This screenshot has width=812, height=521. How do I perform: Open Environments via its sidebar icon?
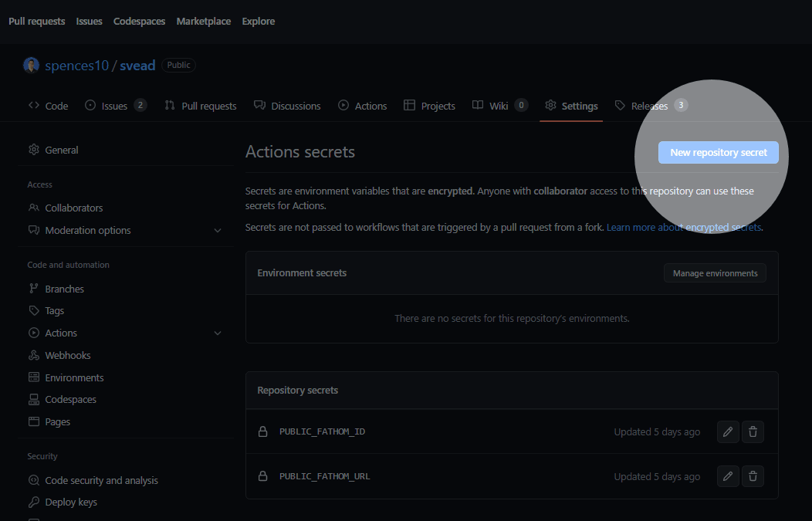pos(35,377)
